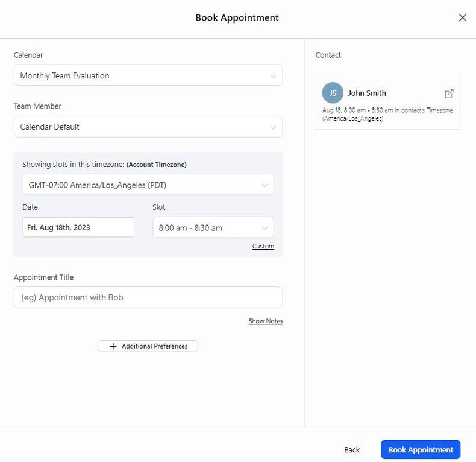Viewport: 476px width, 462px height.
Task: Click the Custom slot link
Action: tap(263, 246)
